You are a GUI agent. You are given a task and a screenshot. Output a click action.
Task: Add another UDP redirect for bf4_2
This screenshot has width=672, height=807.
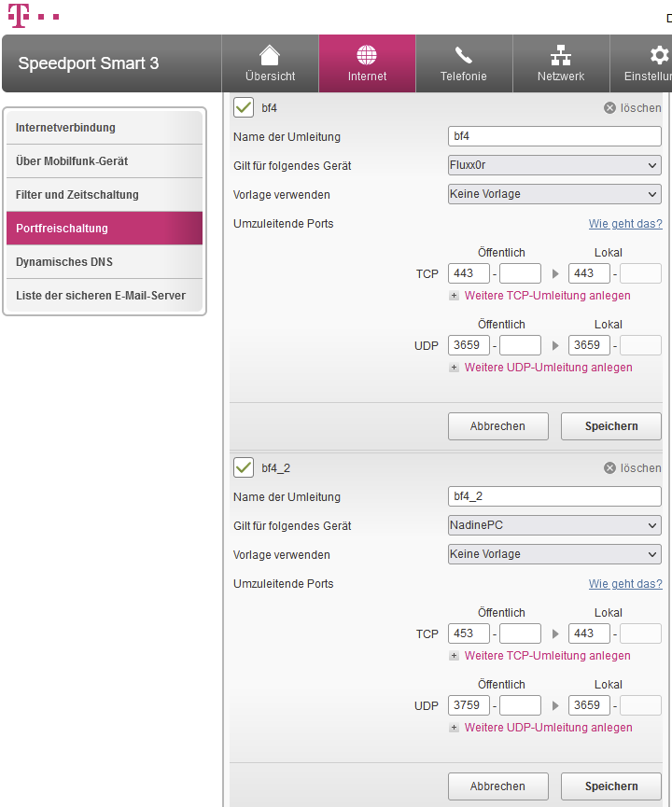[549, 727]
